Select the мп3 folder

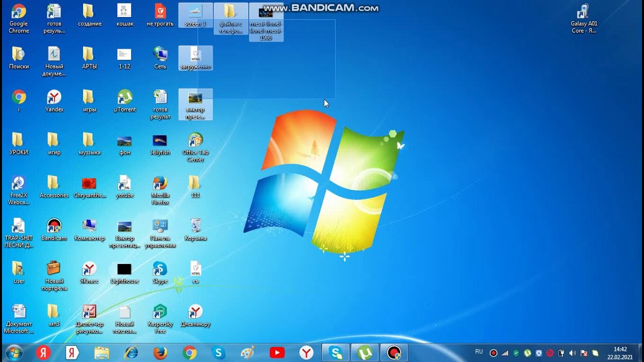click(54, 315)
